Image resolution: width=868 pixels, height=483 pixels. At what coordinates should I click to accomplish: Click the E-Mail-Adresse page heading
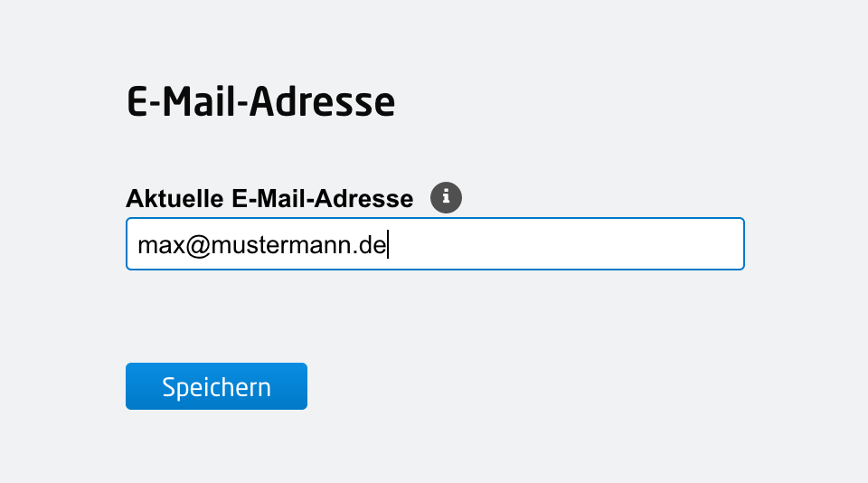pyautogui.click(x=260, y=103)
